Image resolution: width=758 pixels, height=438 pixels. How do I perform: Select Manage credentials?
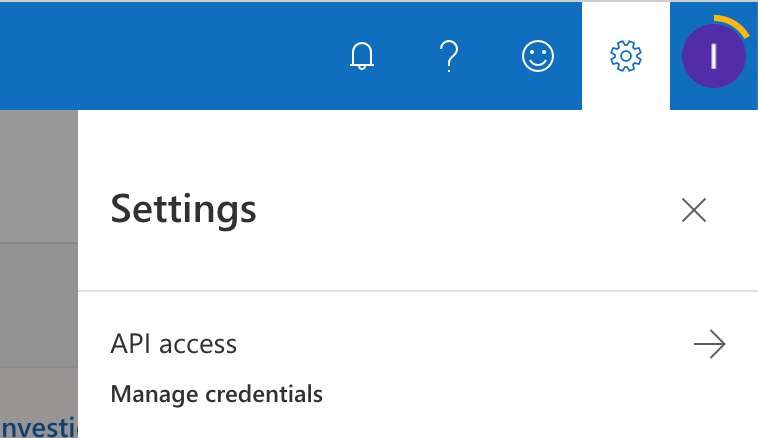coord(216,394)
